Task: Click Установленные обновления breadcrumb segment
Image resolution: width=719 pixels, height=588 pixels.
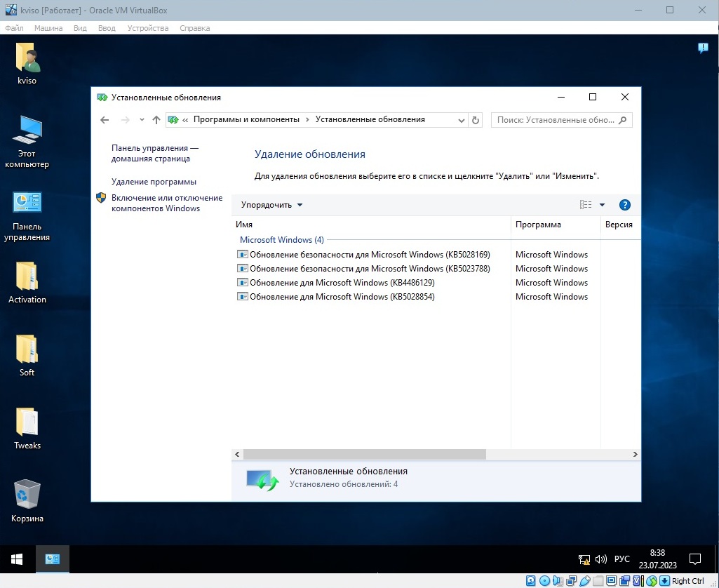Action: point(370,120)
